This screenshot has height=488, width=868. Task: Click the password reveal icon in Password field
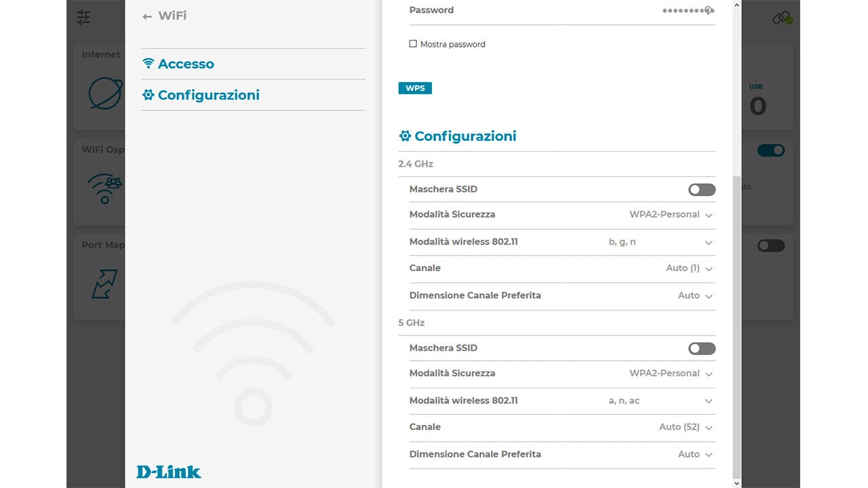tap(708, 10)
